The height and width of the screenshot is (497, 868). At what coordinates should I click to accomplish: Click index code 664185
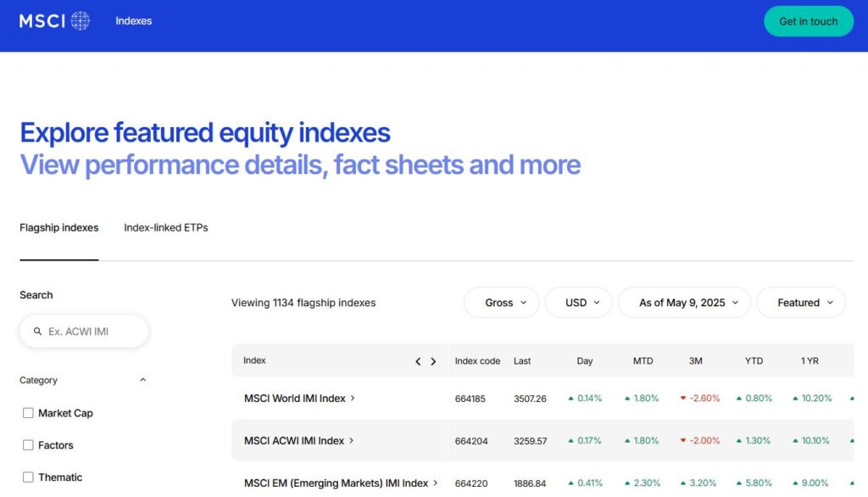tap(470, 399)
